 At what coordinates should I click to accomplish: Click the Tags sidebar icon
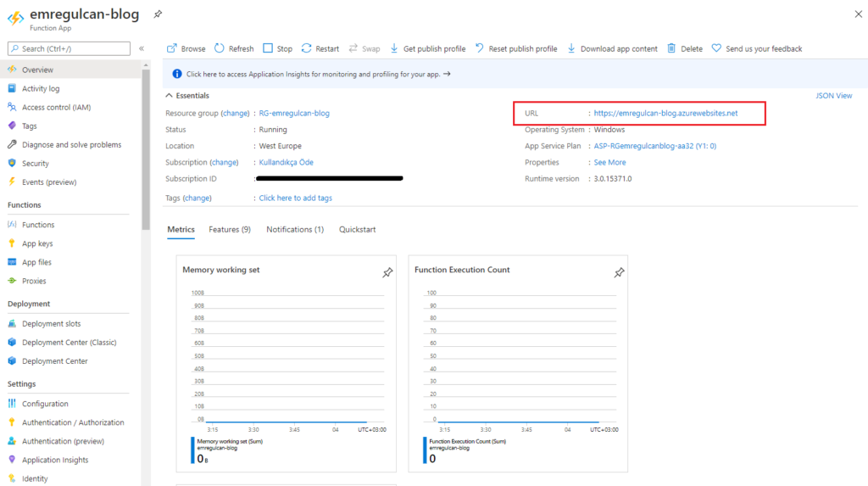pyautogui.click(x=12, y=126)
